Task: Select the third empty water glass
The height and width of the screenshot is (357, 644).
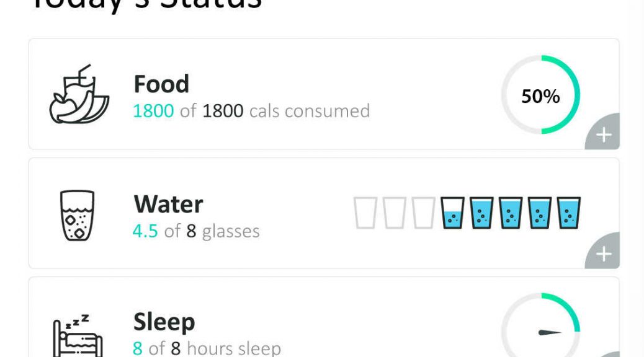Action: [424, 213]
